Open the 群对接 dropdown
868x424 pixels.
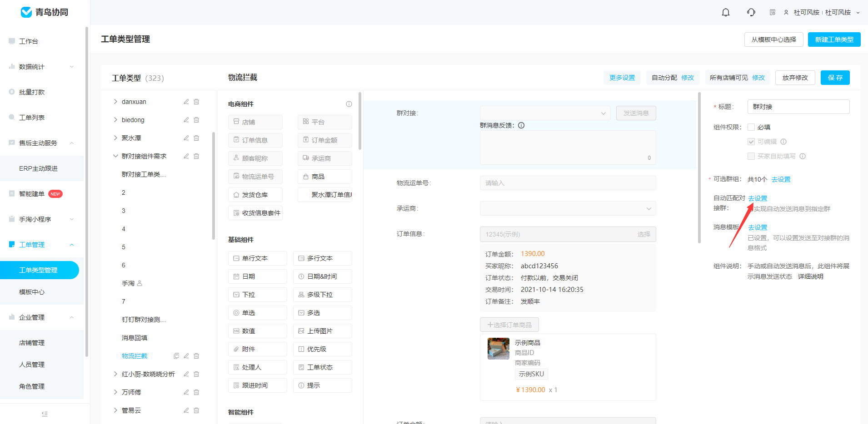(545, 113)
